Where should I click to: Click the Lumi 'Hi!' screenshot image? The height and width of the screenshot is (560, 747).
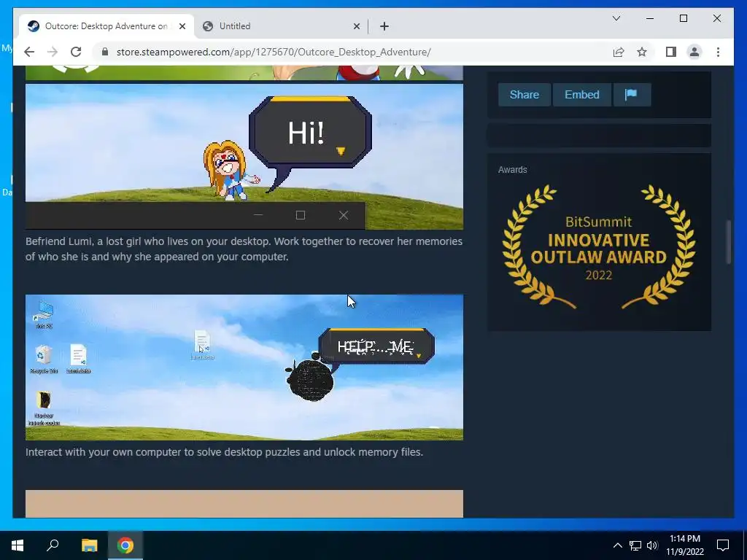(244, 157)
